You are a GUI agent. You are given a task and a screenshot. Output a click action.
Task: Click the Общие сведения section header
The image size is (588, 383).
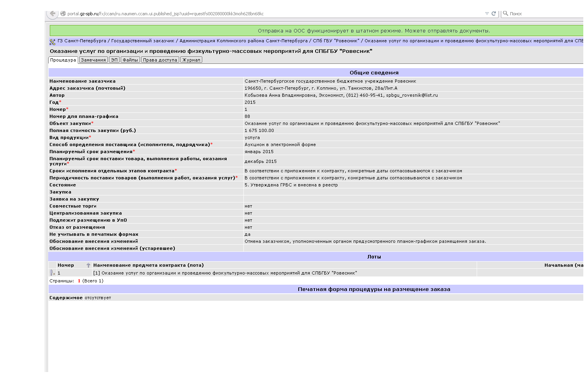point(374,72)
